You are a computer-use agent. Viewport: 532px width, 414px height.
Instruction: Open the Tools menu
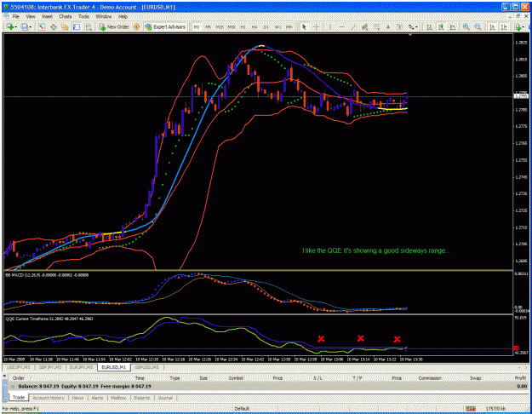point(83,16)
